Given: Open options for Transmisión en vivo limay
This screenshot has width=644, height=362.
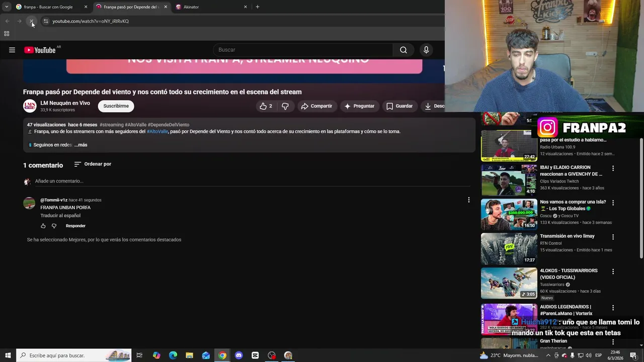Looking at the screenshot, I should tap(613, 237).
